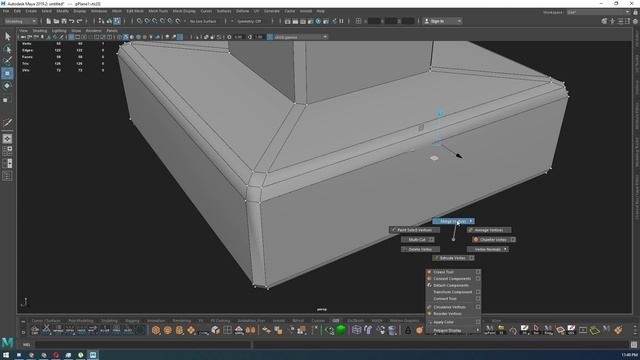640x360 pixels.
Task: Click the Undo arrow icon
Action: (72, 21)
